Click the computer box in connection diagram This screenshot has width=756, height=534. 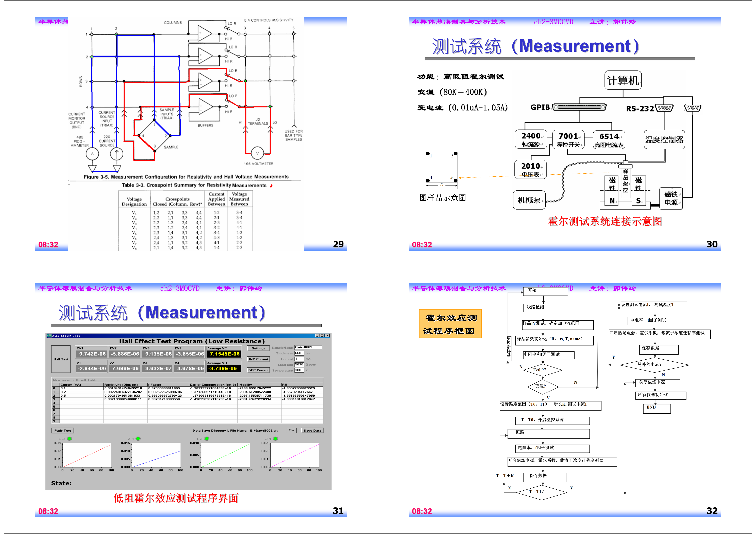(x=623, y=80)
